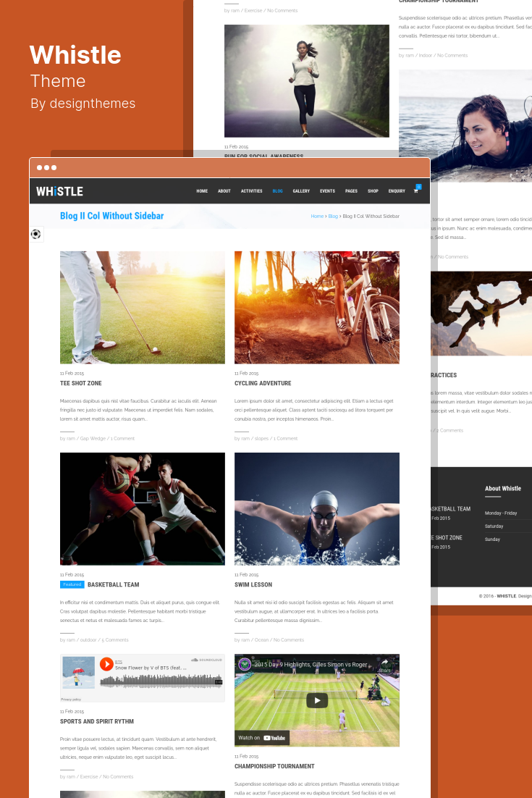Open the EVENTS menu item
Viewport: 532px width, 798px height.
pyautogui.click(x=328, y=191)
